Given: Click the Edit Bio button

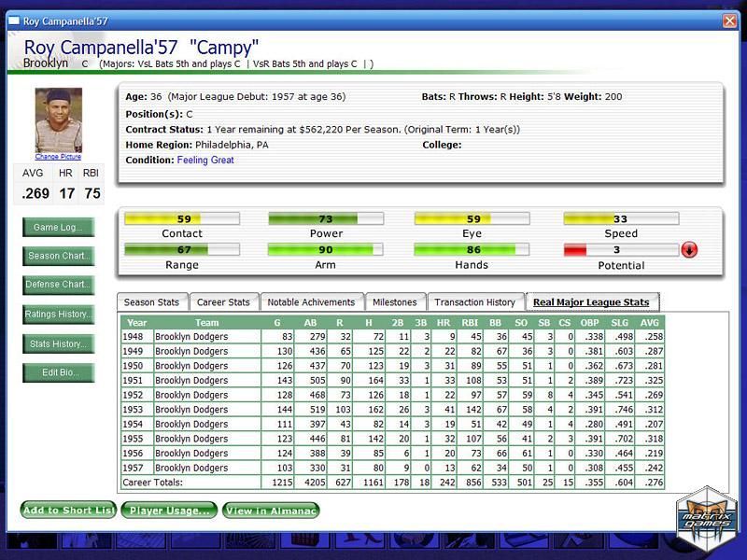Looking at the screenshot, I should tap(58, 373).
